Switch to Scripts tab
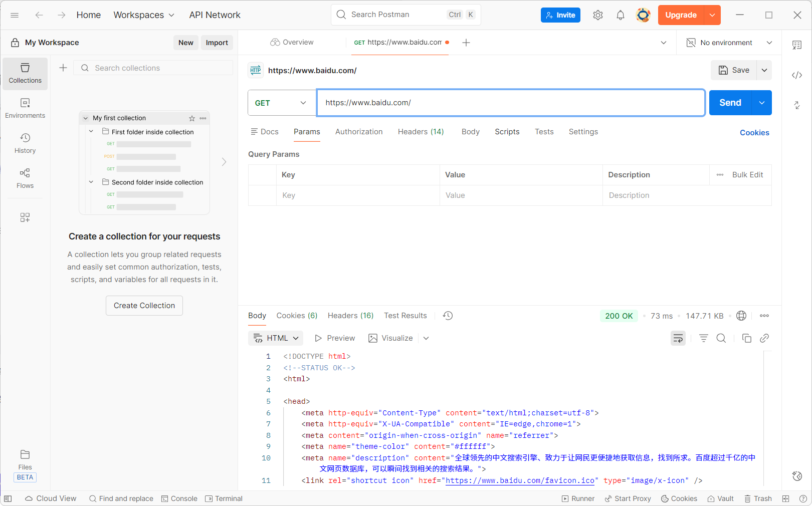Image resolution: width=812 pixels, height=506 pixels. (507, 132)
